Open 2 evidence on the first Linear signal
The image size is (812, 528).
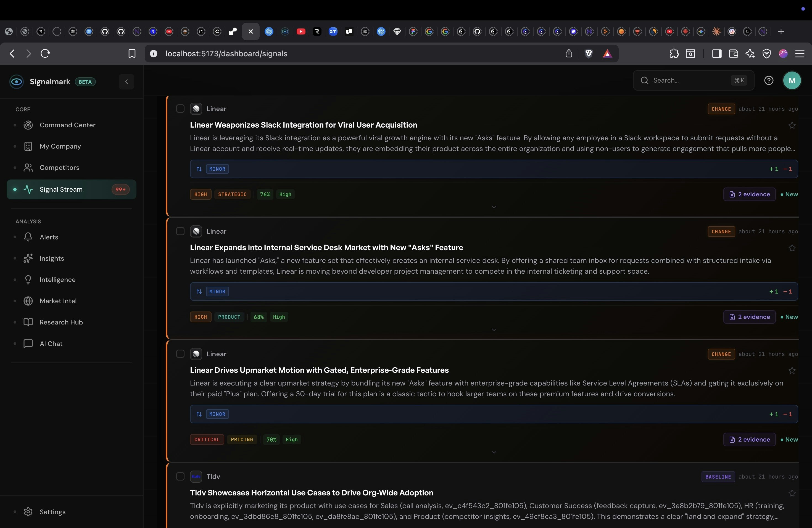749,194
